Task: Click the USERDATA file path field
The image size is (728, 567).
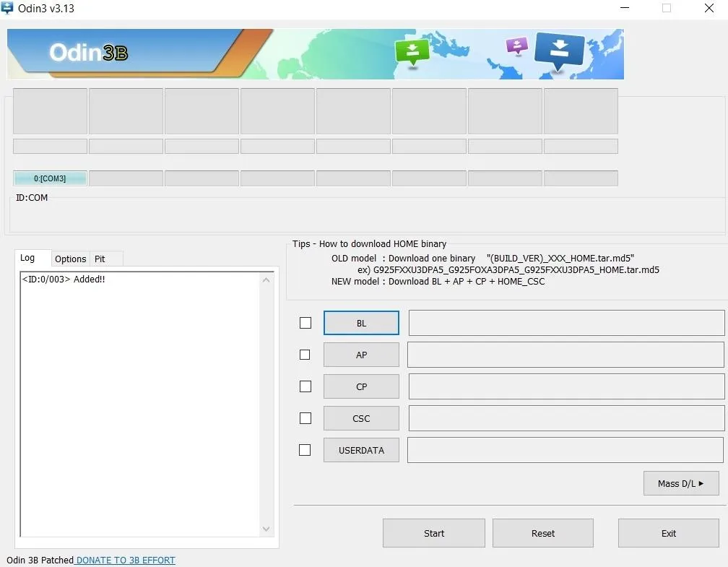Action: 565,450
